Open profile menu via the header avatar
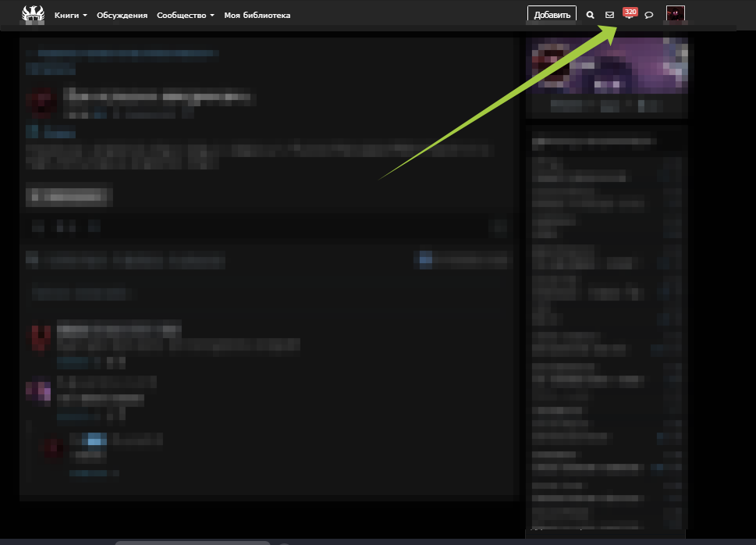The image size is (756, 545). coord(675,14)
